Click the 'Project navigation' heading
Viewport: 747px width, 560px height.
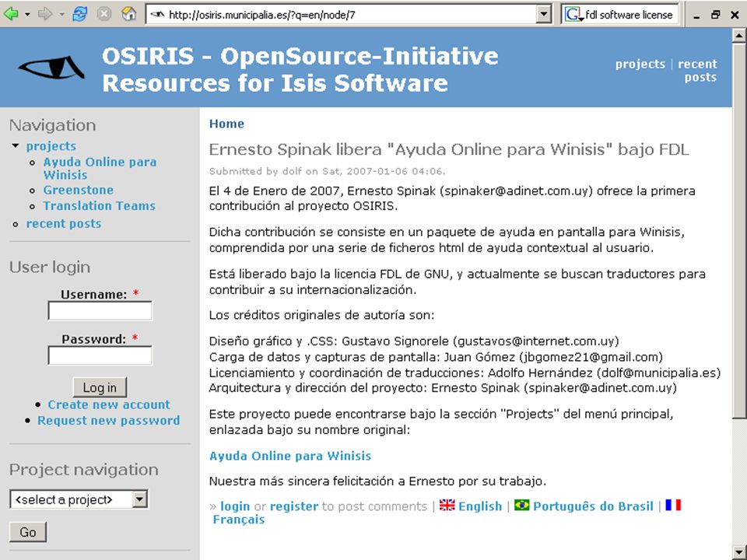[84, 470]
